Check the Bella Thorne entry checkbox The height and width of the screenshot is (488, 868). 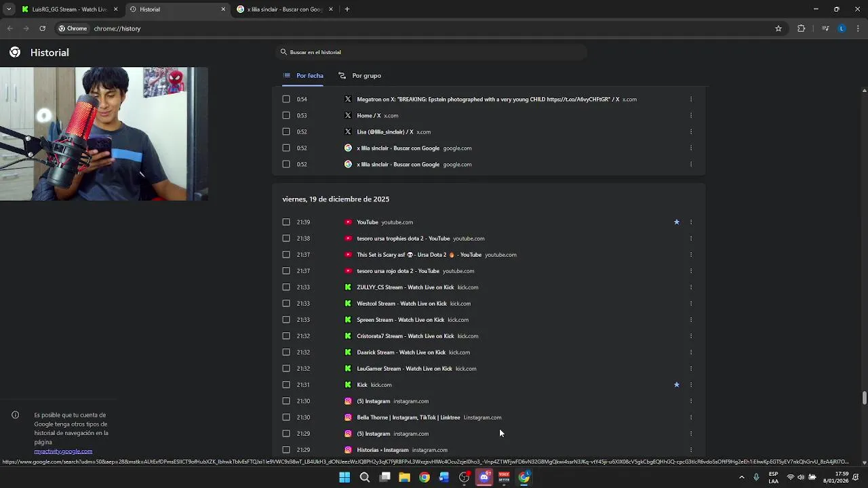(x=286, y=417)
